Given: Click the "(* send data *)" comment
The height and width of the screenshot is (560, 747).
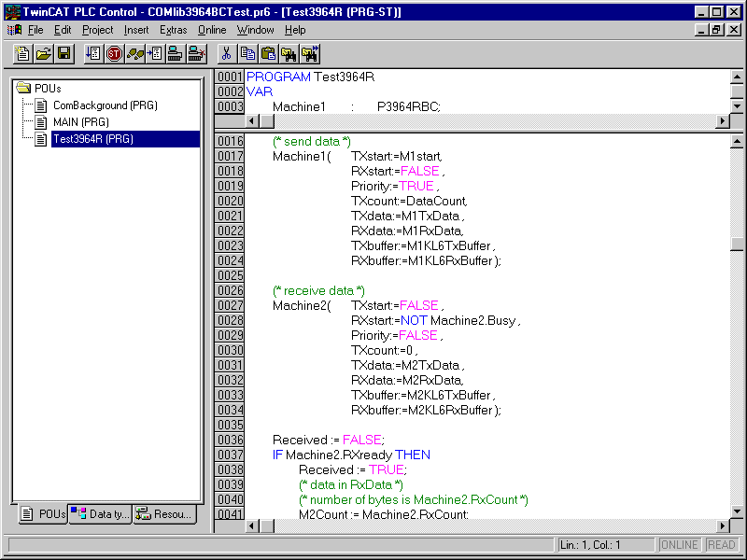Looking at the screenshot, I should click(x=312, y=142).
